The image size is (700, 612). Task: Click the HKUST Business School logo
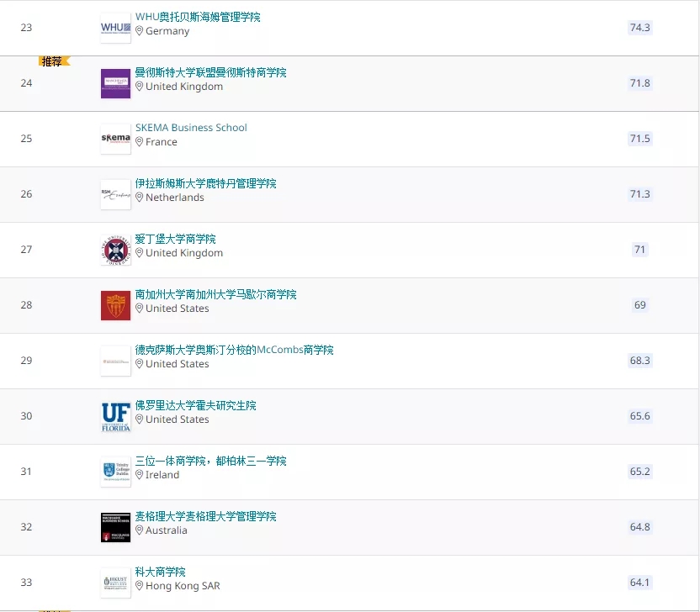click(115, 583)
